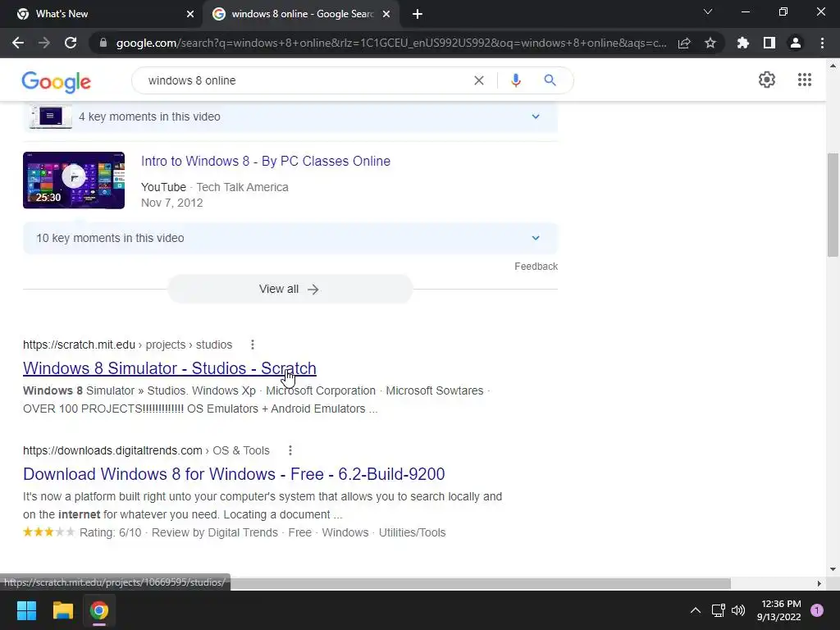Submit search with magnifier icon
Image resolution: width=840 pixels, height=630 pixels.
click(x=550, y=80)
